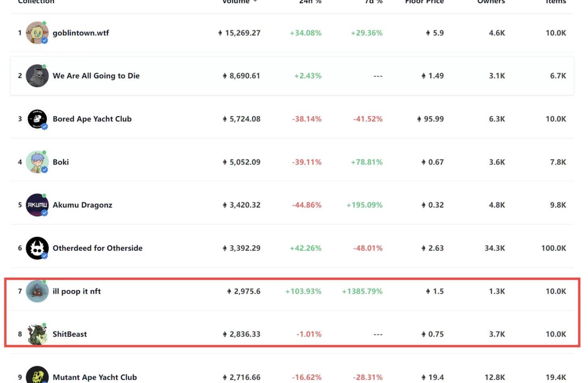Select the Bored Ape Yacht Club logo icon

point(37,119)
